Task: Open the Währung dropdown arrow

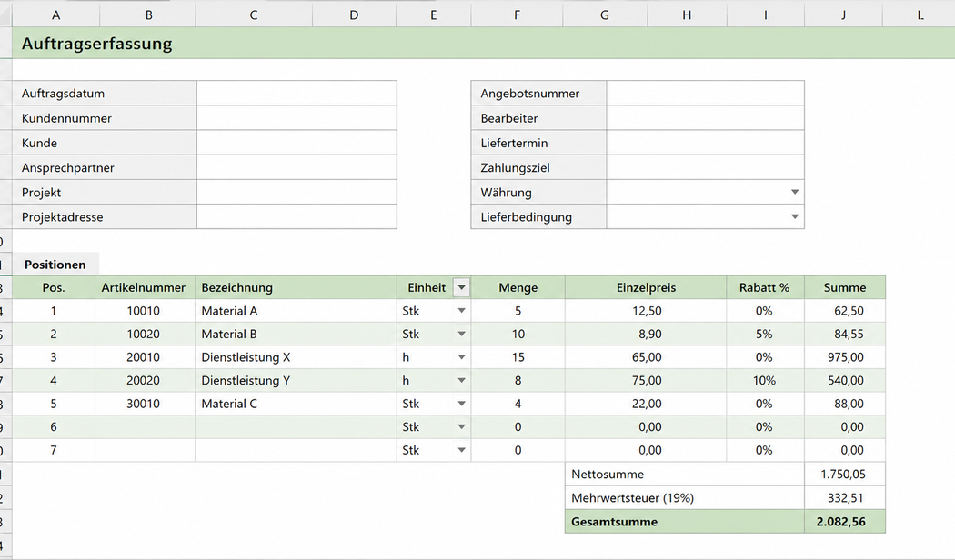Action: [794, 193]
